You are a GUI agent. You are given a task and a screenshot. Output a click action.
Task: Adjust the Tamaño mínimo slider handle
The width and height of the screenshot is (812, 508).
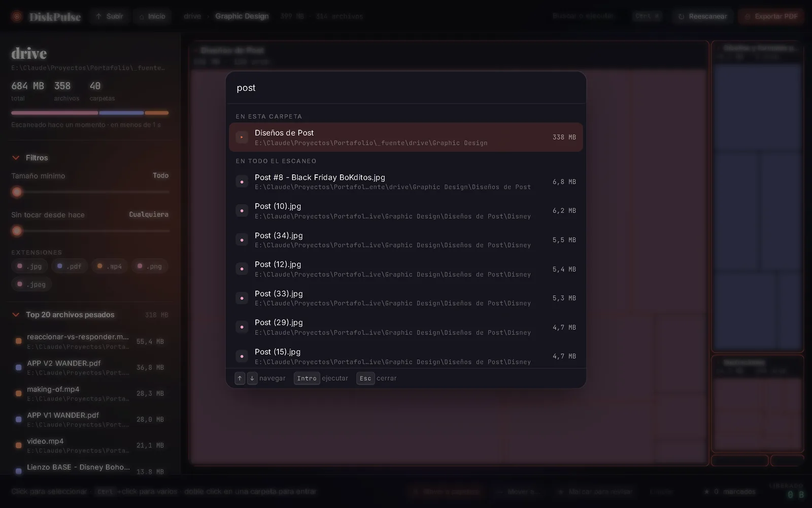17,192
